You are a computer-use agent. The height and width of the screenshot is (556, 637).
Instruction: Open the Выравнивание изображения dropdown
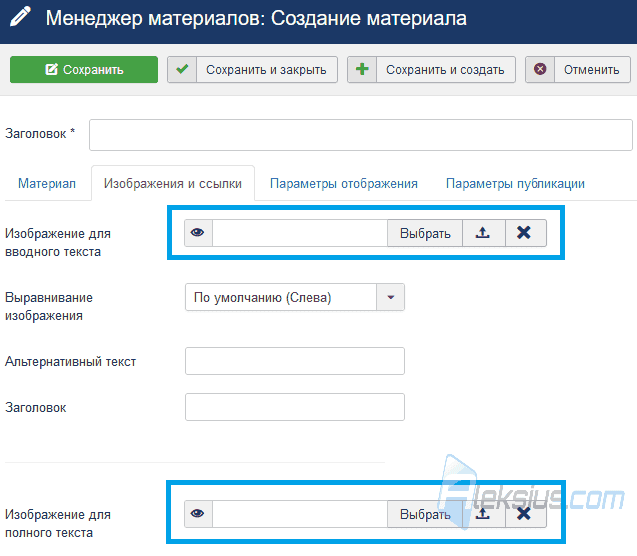(x=295, y=297)
